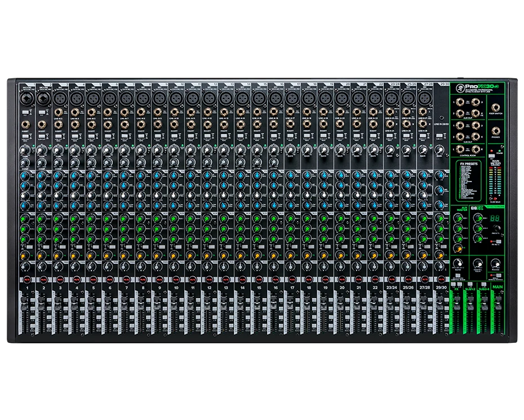
Task: Click the GigFX Mon 1 return knob
Action: [x=477, y=219]
